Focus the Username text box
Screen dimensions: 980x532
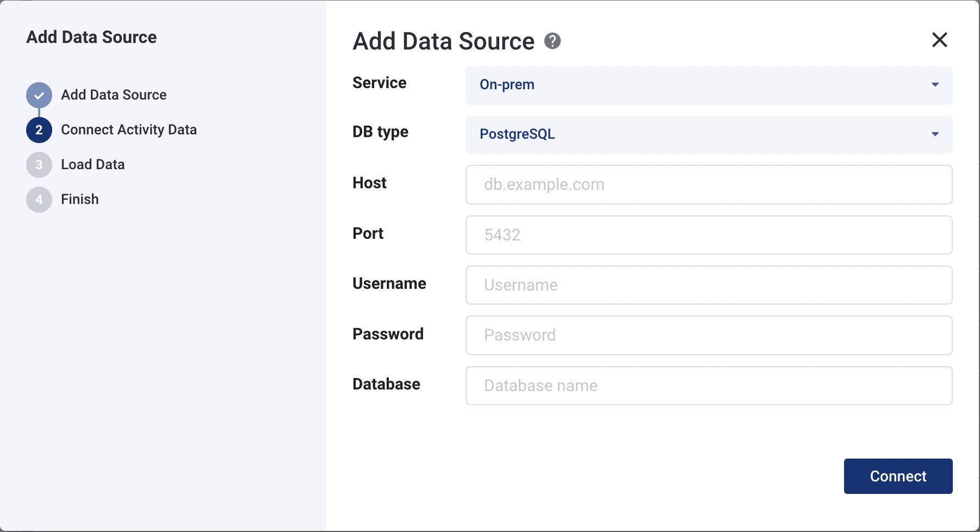coord(709,285)
